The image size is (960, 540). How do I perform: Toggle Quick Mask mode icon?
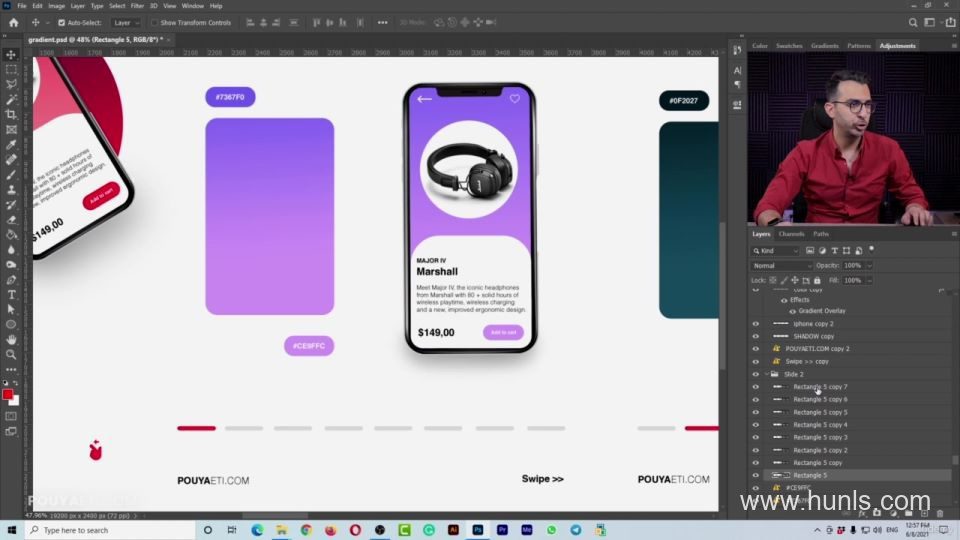tap(11, 416)
